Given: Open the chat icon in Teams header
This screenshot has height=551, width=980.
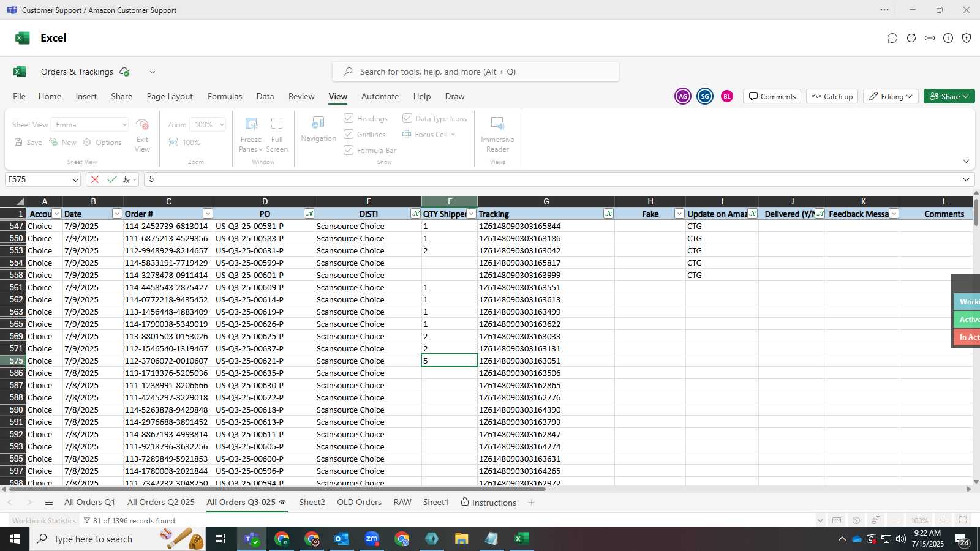Looking at the screenshot, I should click(892, 38).
